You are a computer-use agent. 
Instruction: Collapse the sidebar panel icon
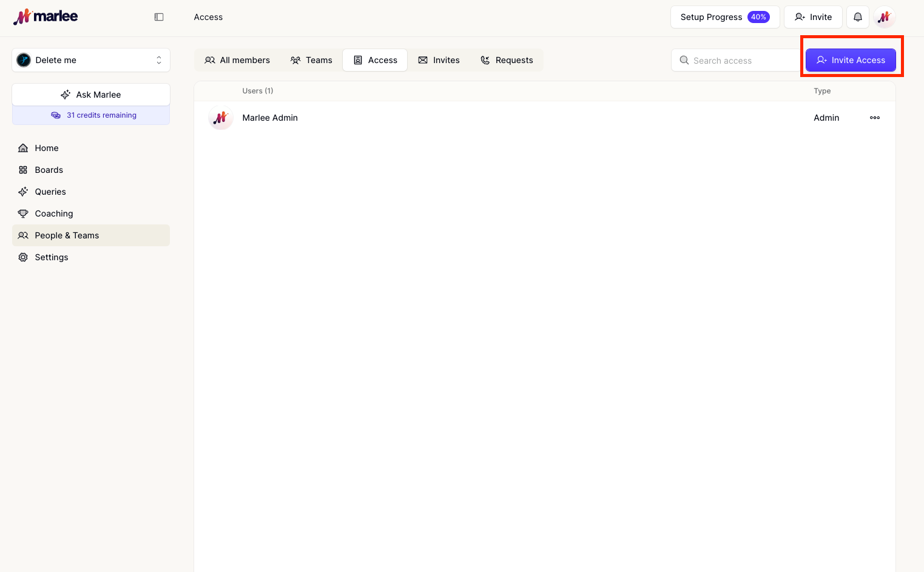159,17
